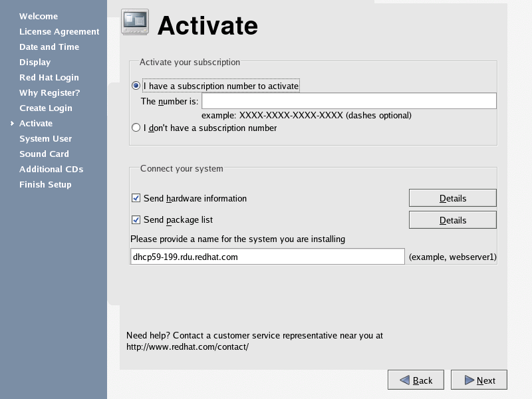Click the Activate computer icon in header
The width and height of the screenshot is (532, 399).
[x=135, y=23]
